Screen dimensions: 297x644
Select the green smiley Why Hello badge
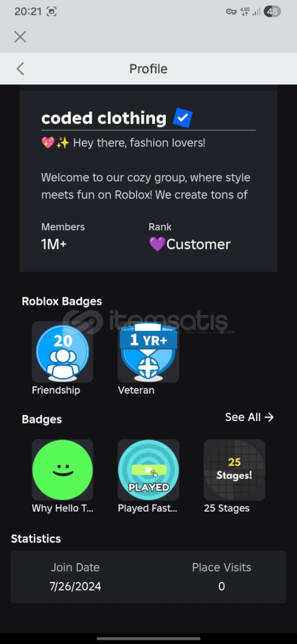pos(63,470)
